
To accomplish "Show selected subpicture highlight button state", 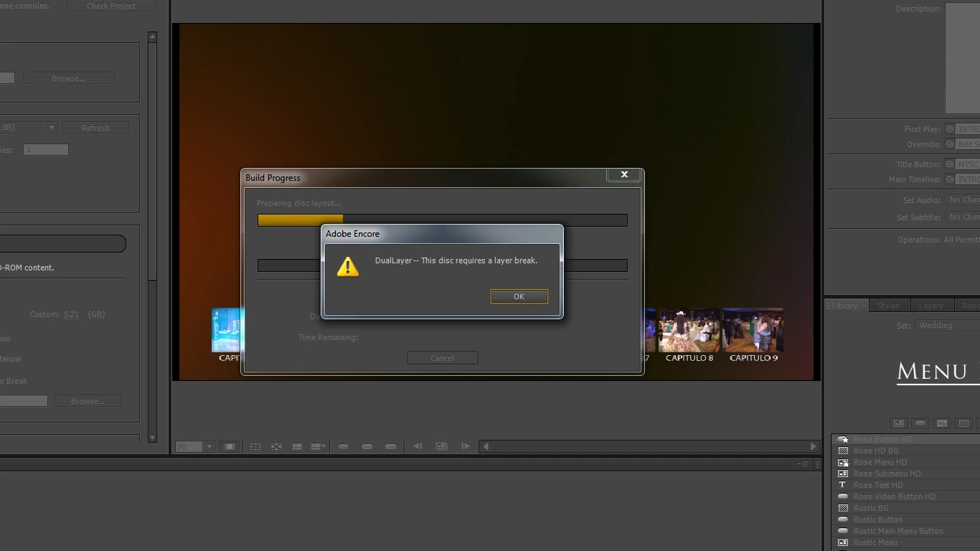I will click(367, 446).
